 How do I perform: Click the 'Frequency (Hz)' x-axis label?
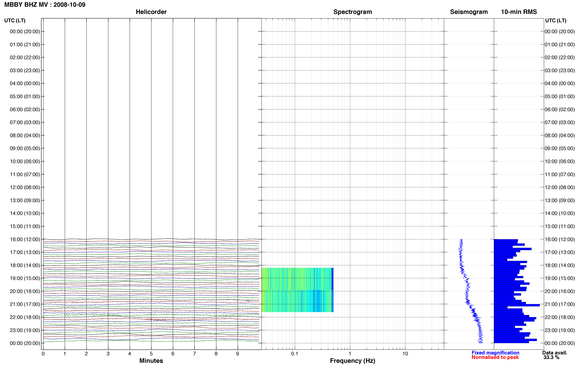[x=352, y=361]
